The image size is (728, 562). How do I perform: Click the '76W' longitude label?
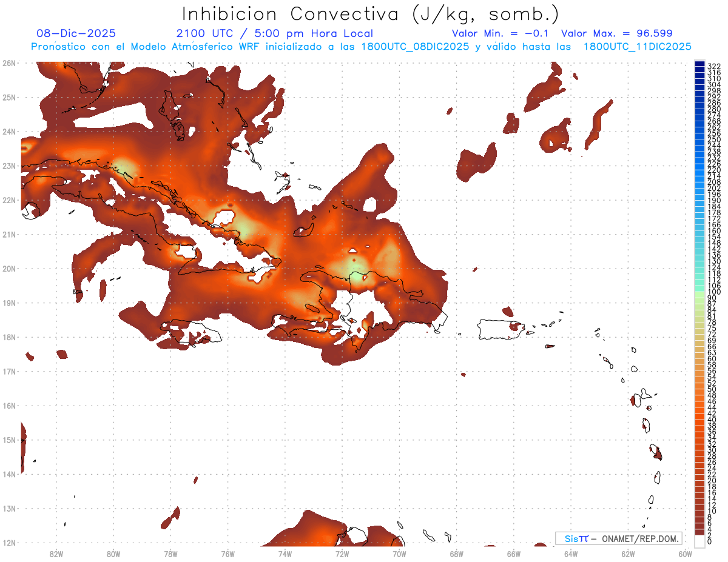(227, 554)
